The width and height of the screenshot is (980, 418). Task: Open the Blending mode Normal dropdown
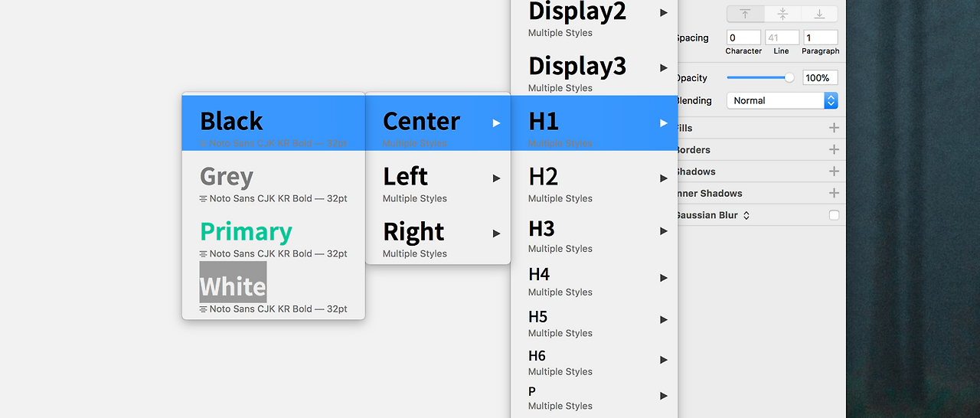782,100
